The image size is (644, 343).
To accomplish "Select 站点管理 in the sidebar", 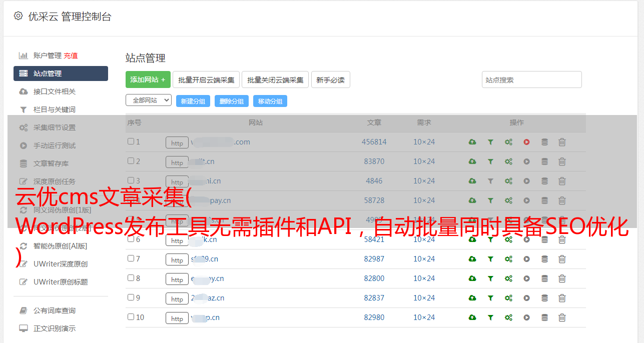I will [61, 73].
